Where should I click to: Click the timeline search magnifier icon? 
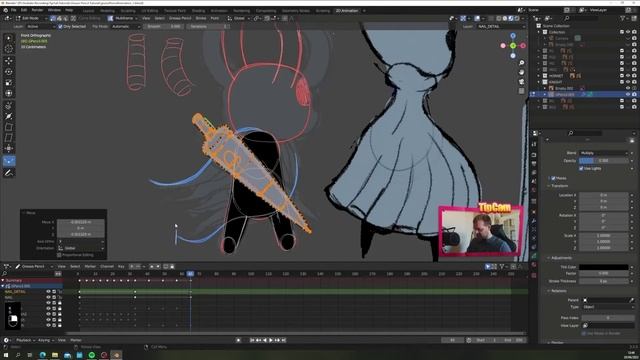(x=5, y=273)
